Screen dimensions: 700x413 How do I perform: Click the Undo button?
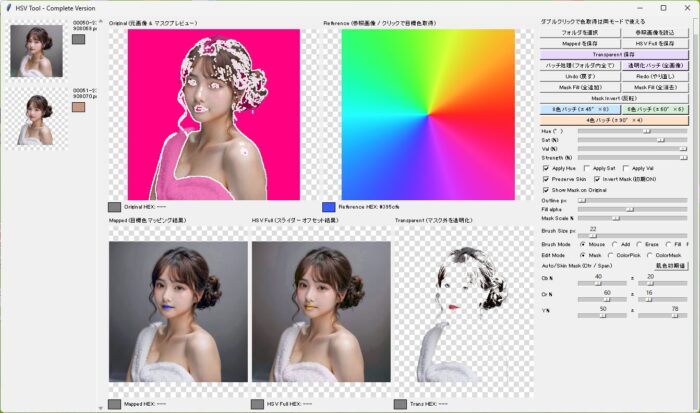[580, 76]
